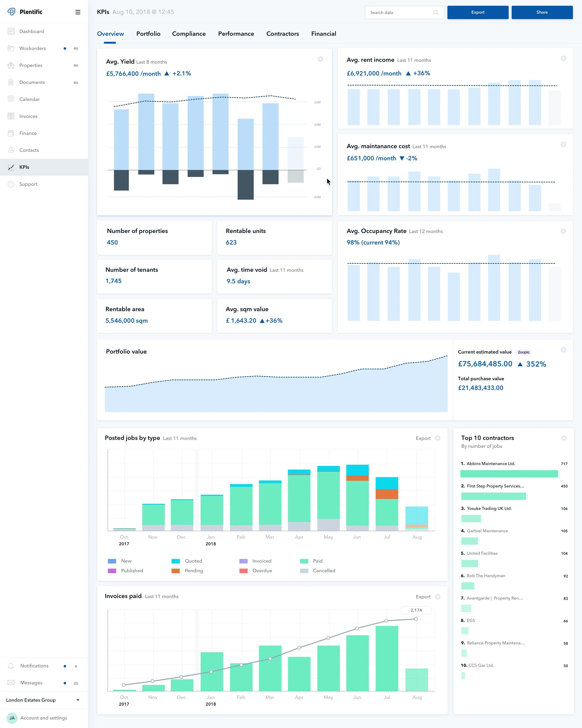Toggle the Pending legend item
Image resolution: width=582 pixels, height=728 pixels.
193,571
